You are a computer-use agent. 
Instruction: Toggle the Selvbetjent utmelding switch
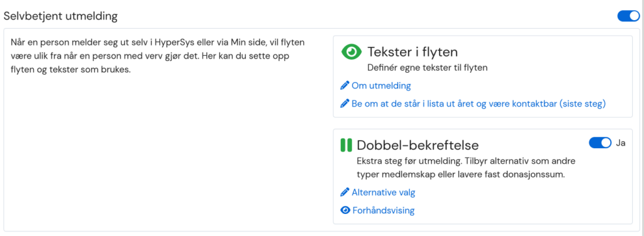click(x=628, y=16)
